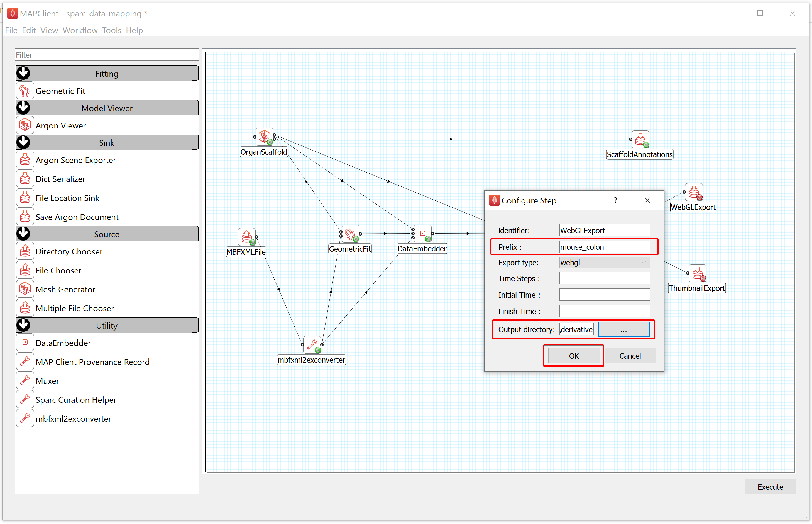Run the workflow with Execute button
Image resolution: width=812 pixels, height=524 pixels.
pyautogui.click(x=770, y=487)
